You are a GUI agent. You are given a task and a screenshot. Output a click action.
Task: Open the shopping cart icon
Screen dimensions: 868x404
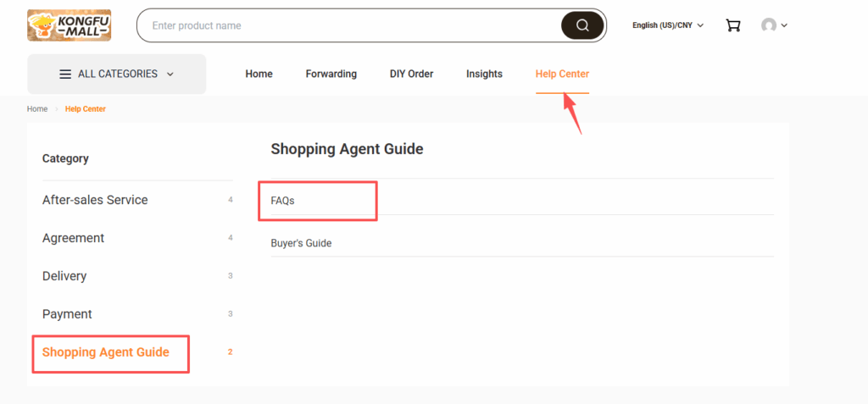[733, 25]
